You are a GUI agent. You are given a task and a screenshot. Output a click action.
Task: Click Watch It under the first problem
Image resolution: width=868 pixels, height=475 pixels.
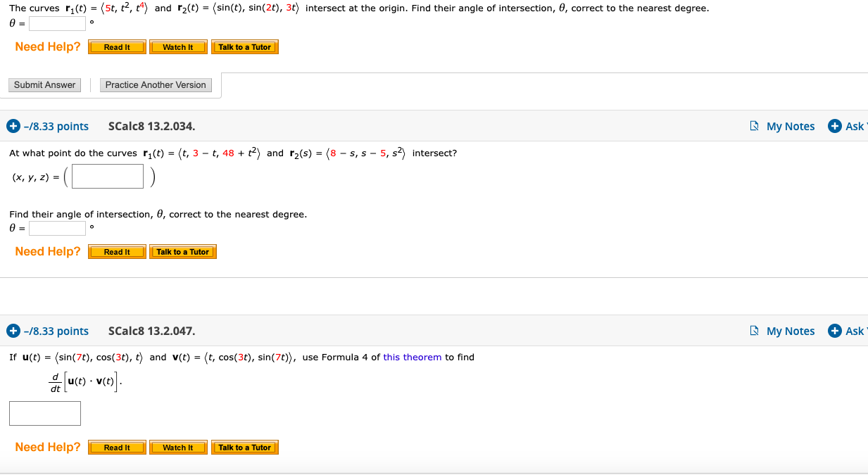(178, 46)
